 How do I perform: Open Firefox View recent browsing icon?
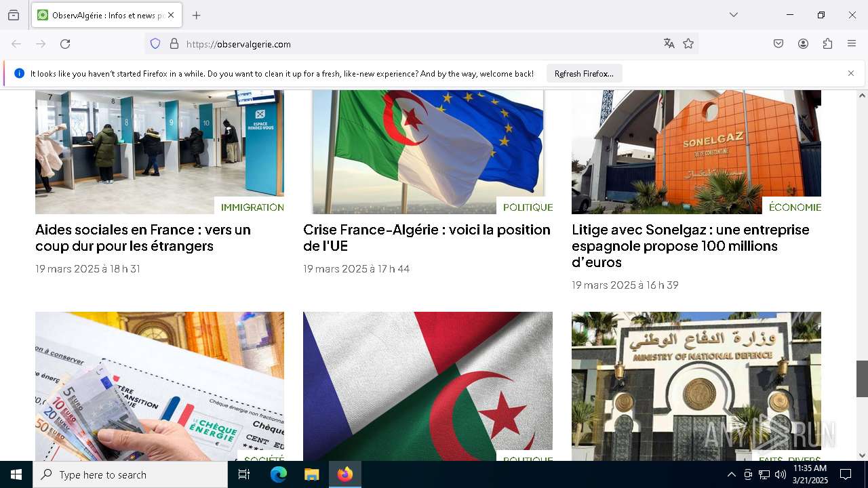(x=14, y=15)
